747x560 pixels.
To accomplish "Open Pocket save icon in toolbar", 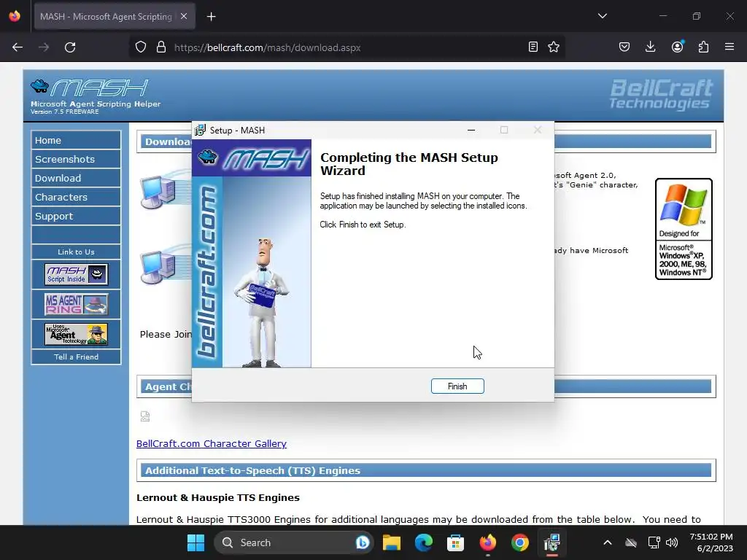I will coord(624,47).
